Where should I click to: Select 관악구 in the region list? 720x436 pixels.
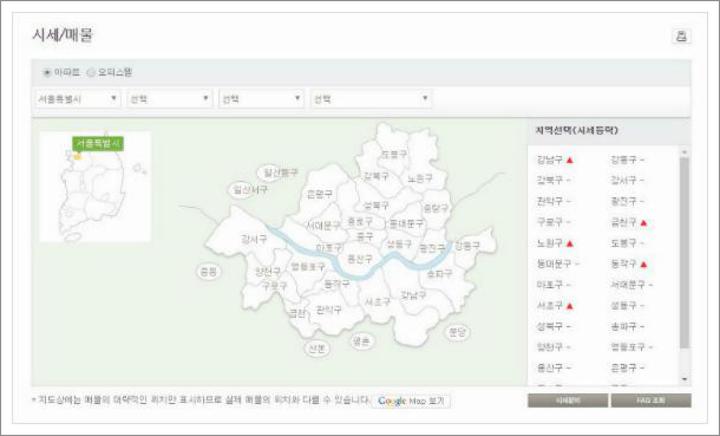click(550, 201)
